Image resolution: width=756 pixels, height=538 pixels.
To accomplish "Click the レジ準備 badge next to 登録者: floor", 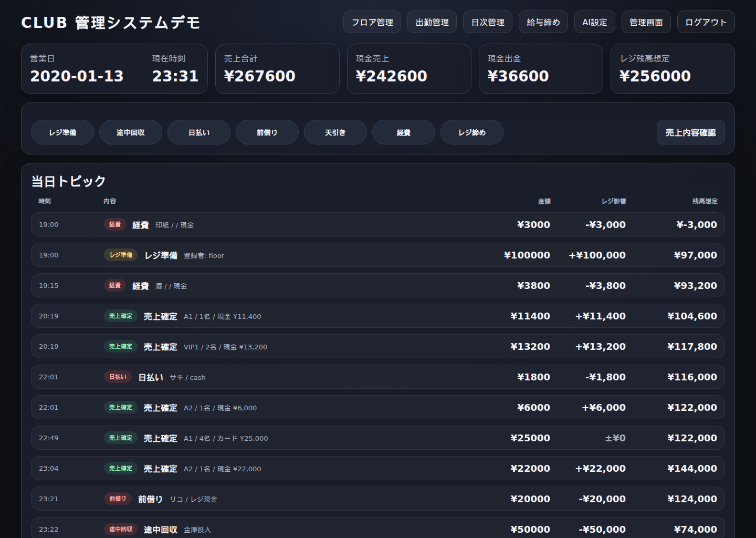I will 120,255.
